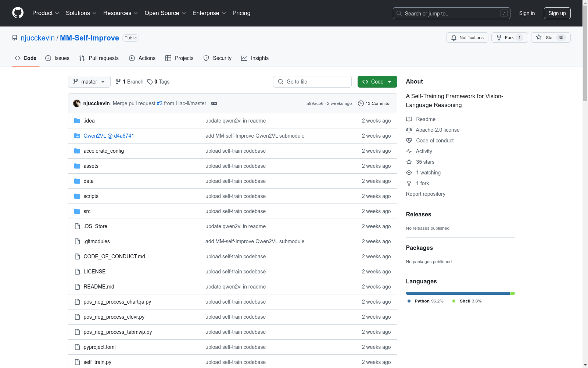588x368 pixels.
Task: Open Code of conduct in About sidebar
Action: point(430,141)
